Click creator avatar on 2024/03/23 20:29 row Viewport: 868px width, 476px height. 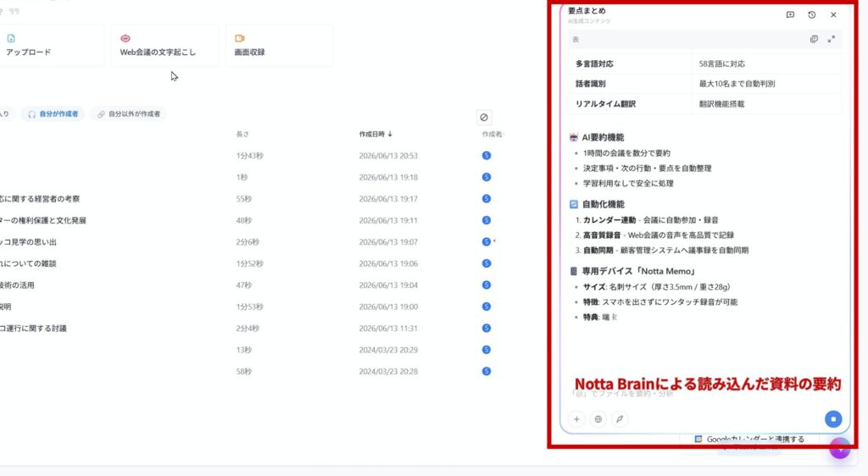(486, 350)
